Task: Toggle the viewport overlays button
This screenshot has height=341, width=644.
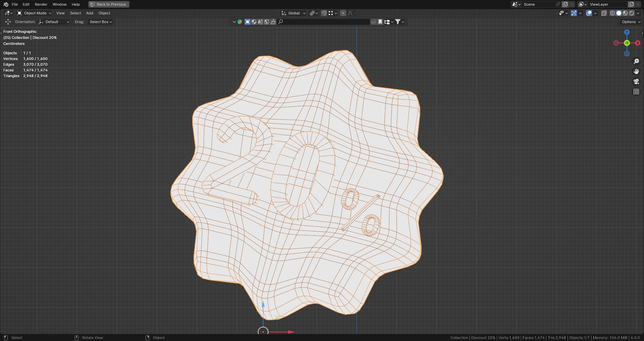Action: (x=589, y=13)
